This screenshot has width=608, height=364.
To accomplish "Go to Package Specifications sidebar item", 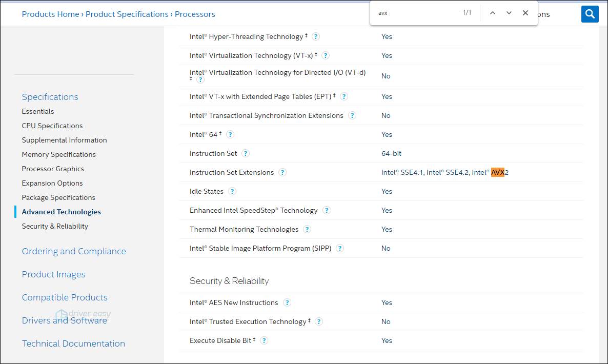I will (x=58, y=198).
